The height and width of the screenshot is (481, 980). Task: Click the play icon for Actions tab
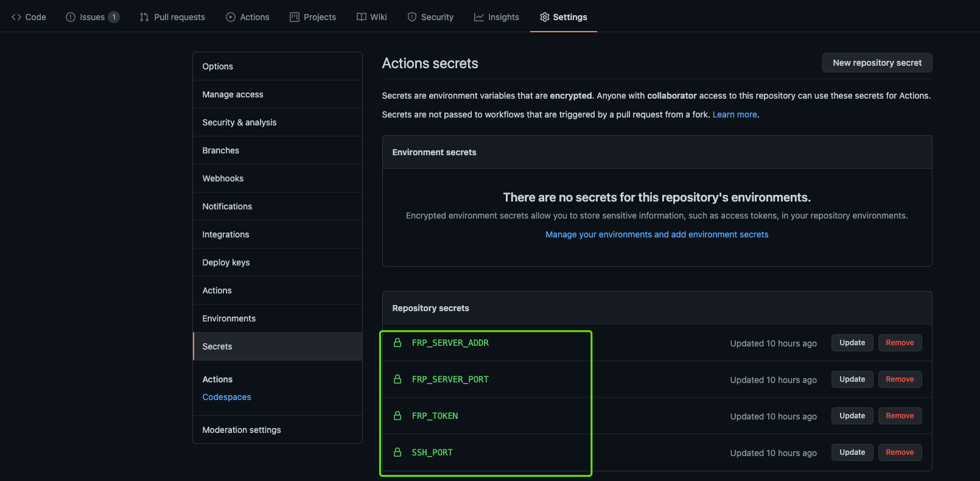click(x=231, y=17)
